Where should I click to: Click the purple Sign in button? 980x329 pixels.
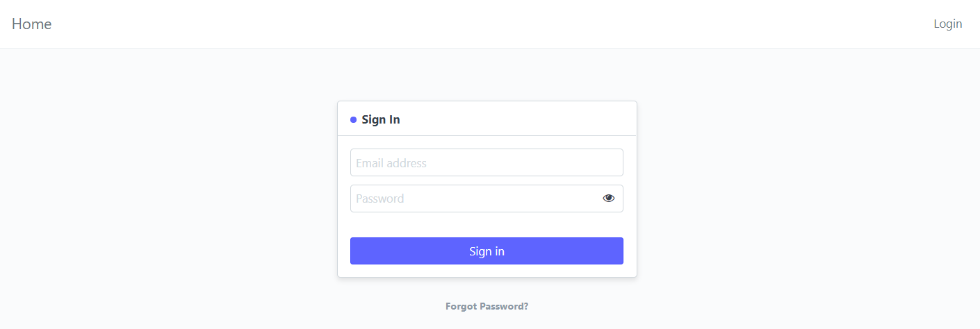(x=487, y=251)
